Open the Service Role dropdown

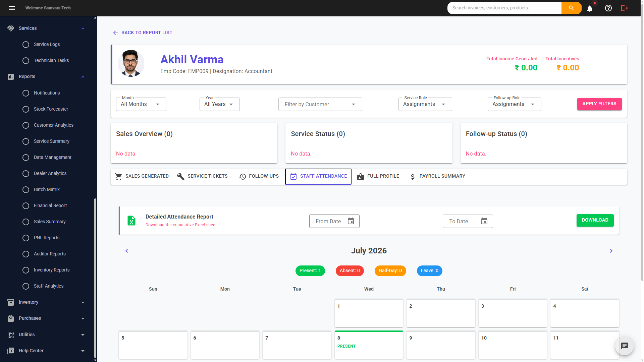pos(425,104)
